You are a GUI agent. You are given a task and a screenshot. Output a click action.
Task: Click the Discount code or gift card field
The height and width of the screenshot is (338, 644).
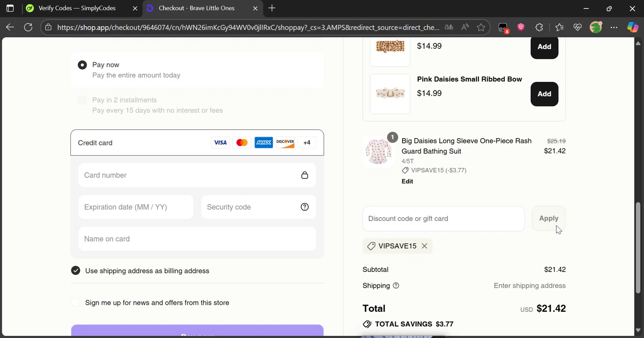[x=444, y=219]
